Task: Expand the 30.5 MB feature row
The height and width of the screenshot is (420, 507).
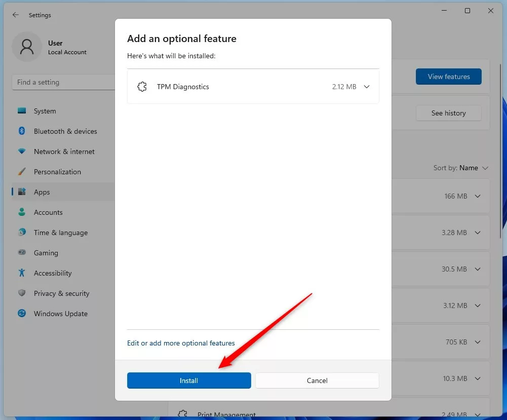Action: tap(477, 269)
